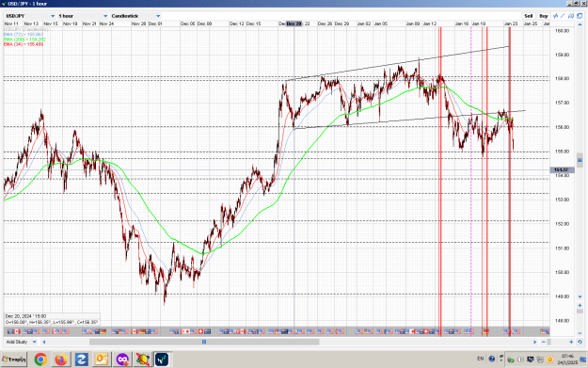Click the price axis up arrow
The height and width of the screenshot is (368, 588).
point(580,24)
